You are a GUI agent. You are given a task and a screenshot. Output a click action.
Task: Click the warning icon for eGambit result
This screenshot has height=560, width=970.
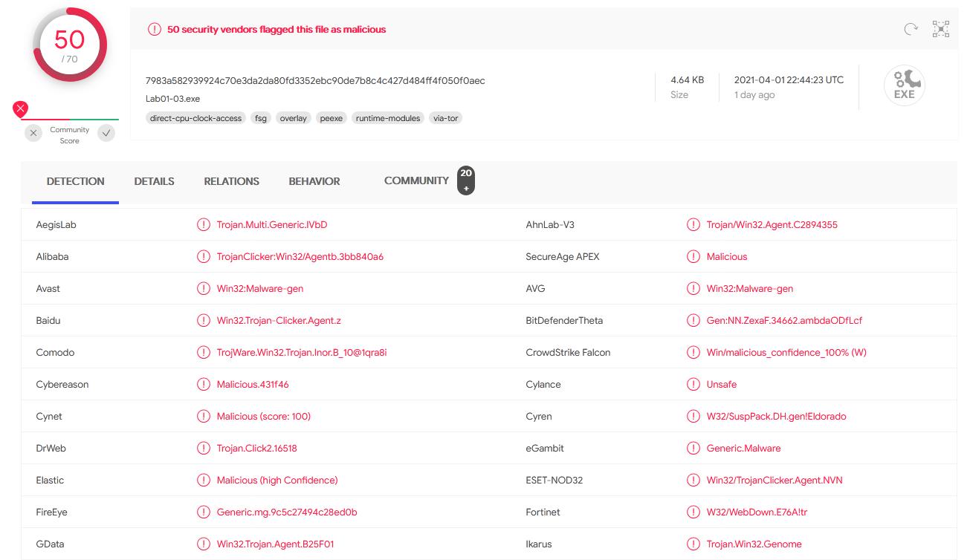click(693, 448)
